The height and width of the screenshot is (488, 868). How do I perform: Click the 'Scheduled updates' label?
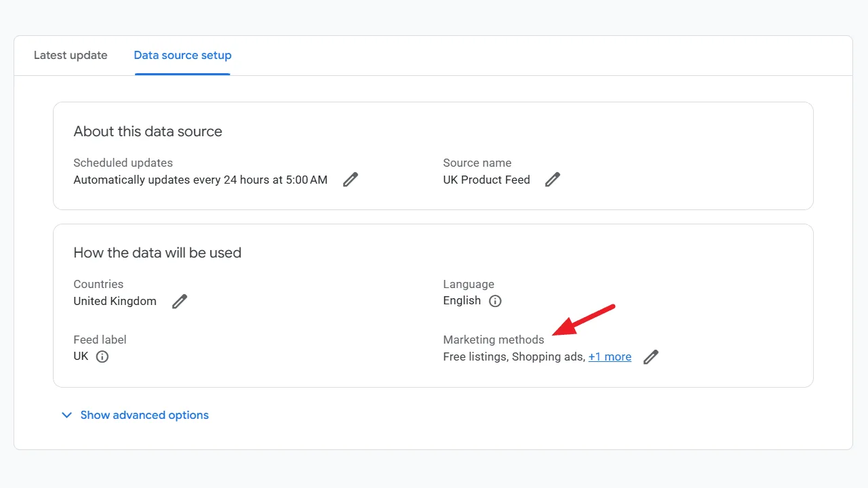(123, 163)
